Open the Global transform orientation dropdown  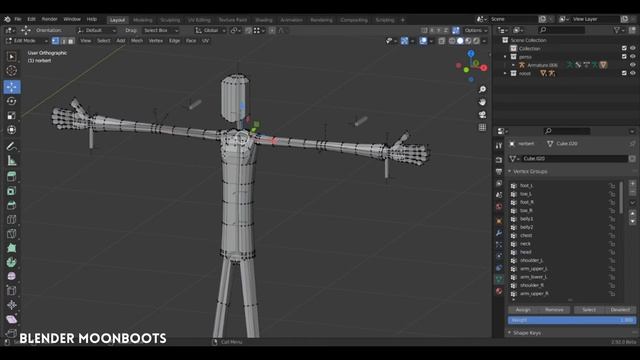click(210, 31)
